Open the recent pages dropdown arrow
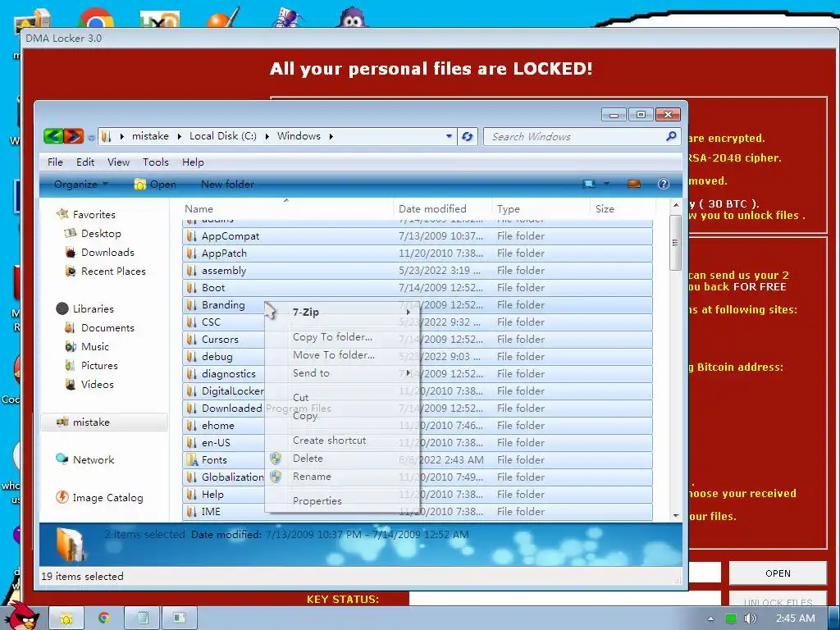The image size is (840, 630). point(91,138)
